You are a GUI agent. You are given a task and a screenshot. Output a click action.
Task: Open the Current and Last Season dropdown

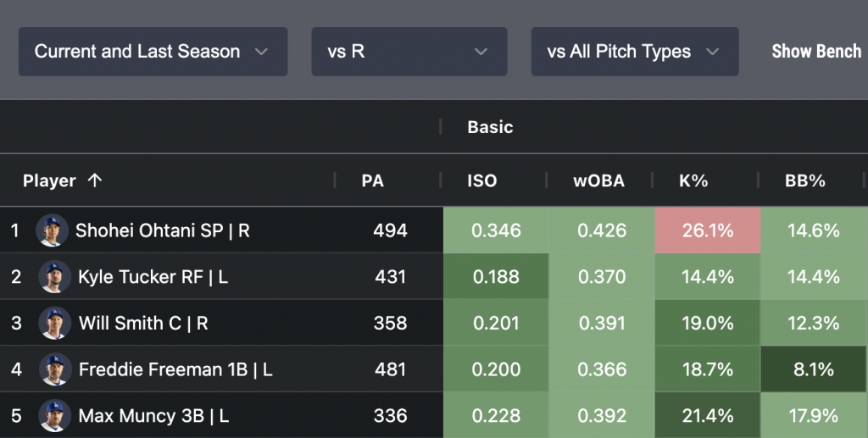(153, 52)
